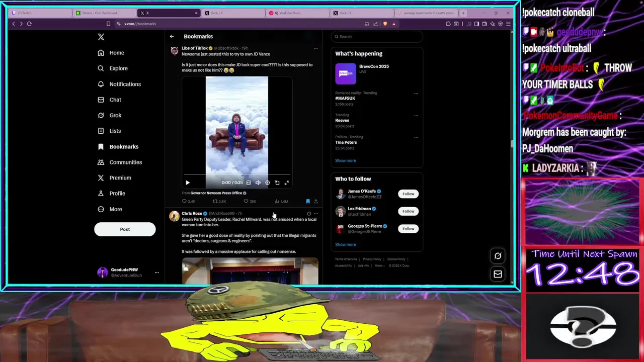
Task: Share the Libs of TikTok post
Action: point(316,202)
